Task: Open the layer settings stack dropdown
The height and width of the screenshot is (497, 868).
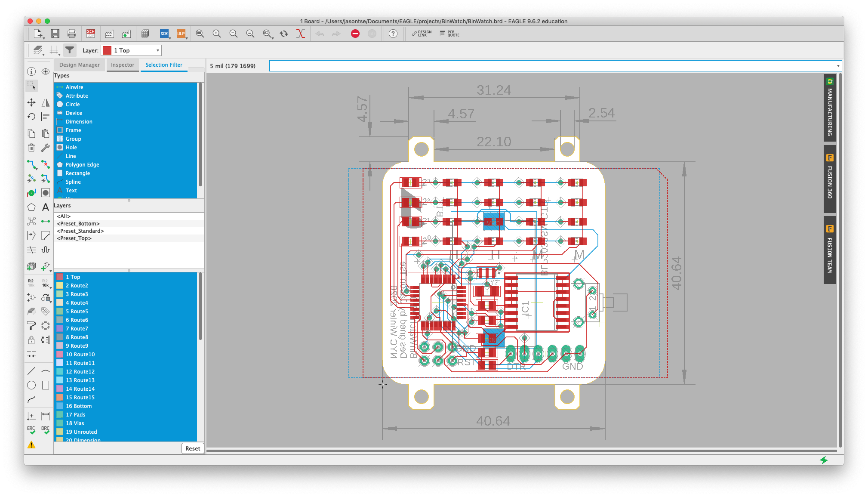Action: (38, 50)
